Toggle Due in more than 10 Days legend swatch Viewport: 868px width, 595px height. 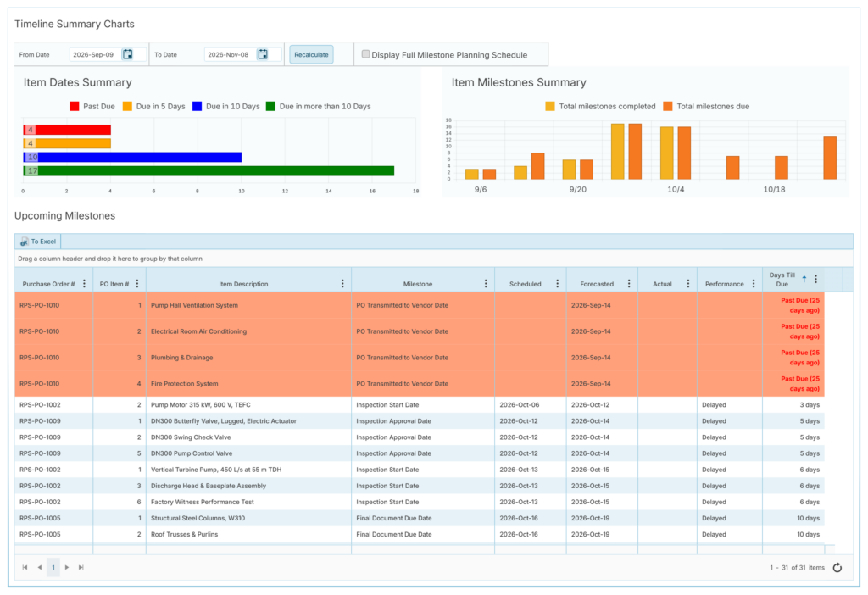[270, 106]
